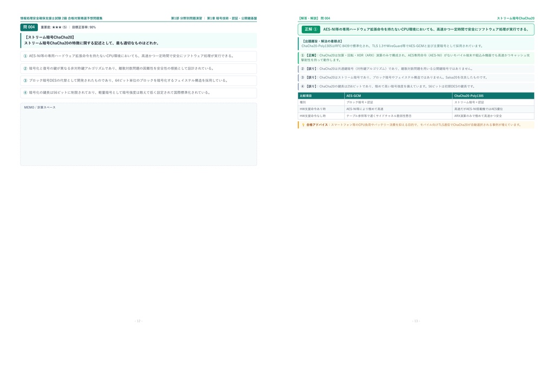Click explanation ②【誤り】about 共通鍵暗号

coord(416,69)
